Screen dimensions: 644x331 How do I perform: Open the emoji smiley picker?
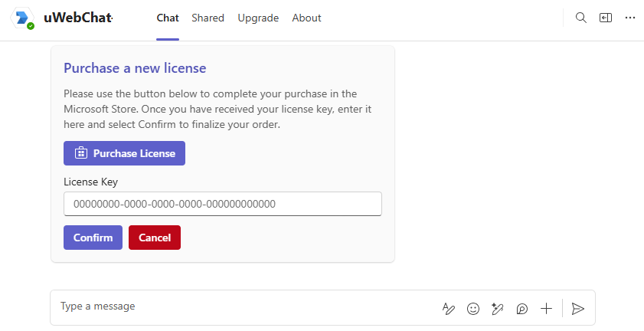(x=473, y=309)
